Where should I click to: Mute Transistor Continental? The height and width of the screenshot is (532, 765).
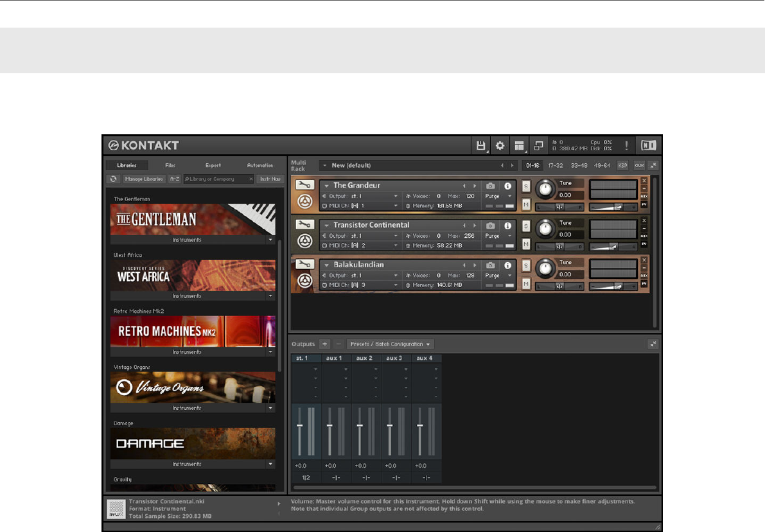(526, 244)
